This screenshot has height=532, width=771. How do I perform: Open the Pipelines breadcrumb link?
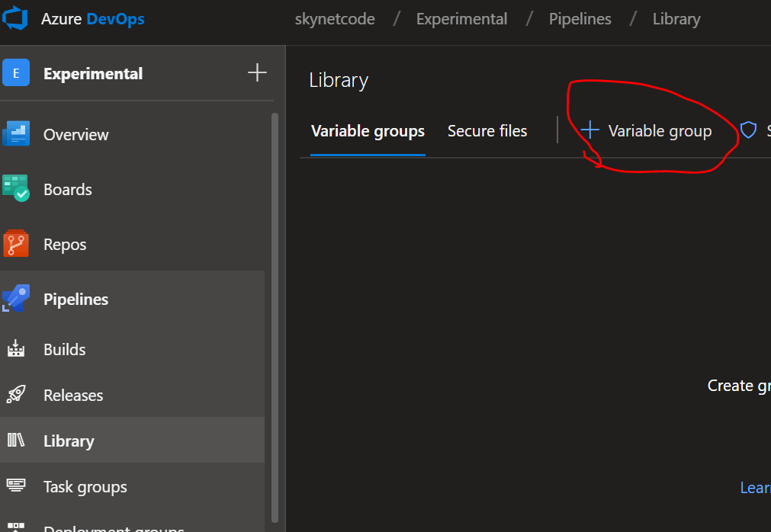(x=580, y=19)
